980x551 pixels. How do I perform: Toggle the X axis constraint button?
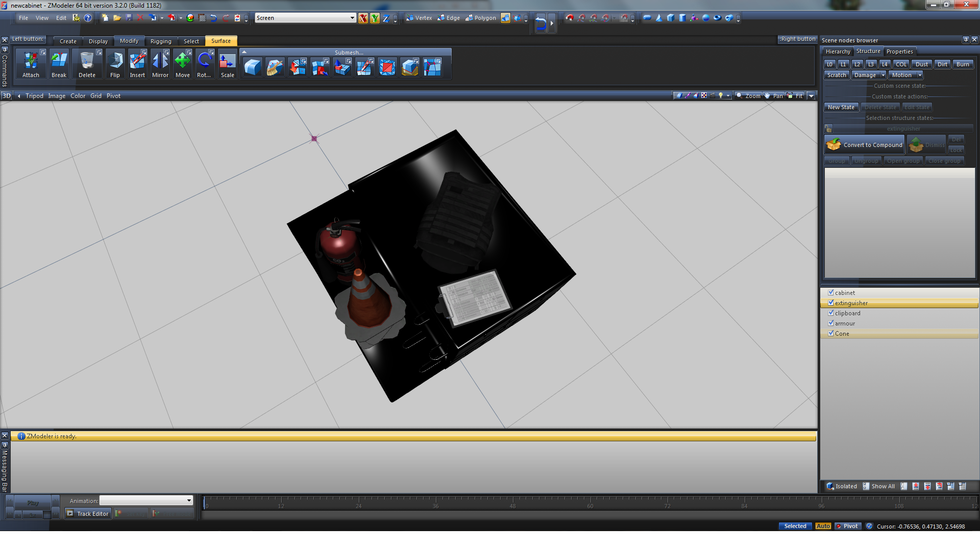[x=363, y=18]
